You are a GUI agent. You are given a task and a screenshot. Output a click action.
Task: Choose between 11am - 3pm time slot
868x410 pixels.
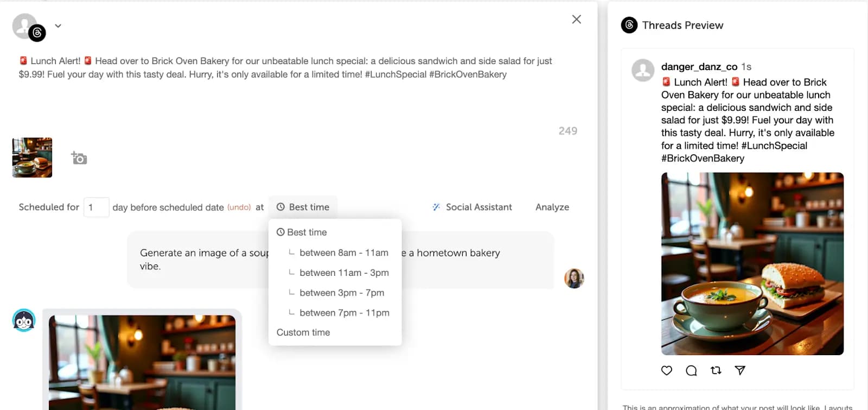[x=343, y=273]
